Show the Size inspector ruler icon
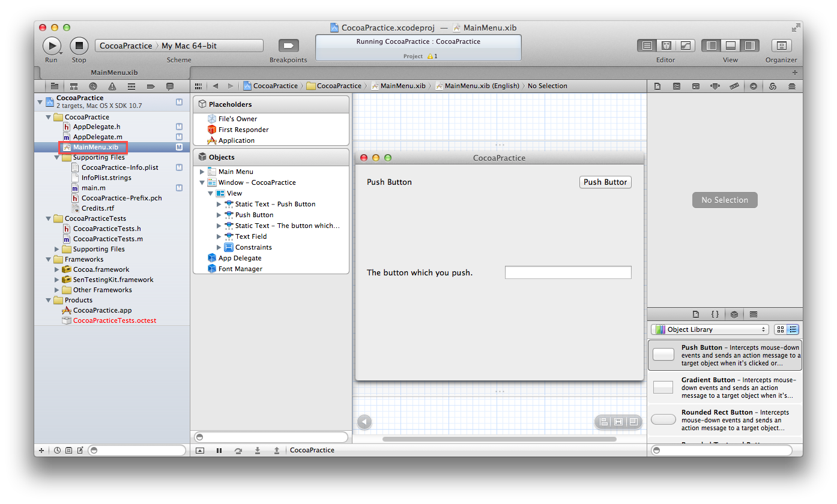The height and width of the screenshot is (504, 837). click(x=734, y=86)
